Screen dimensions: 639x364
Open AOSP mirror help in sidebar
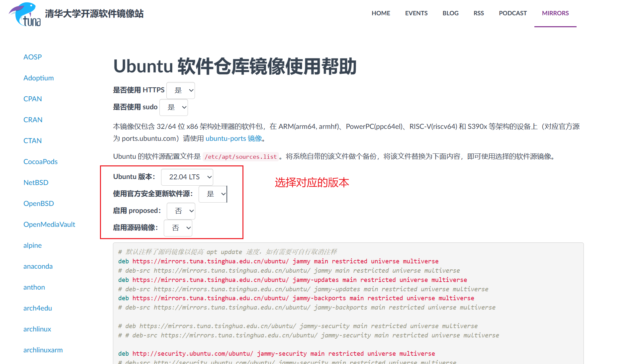point(33,57)
